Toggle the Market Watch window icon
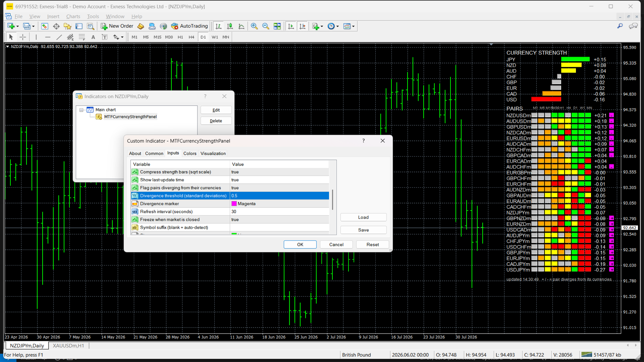Image resolution: width=644 pixels, height=362 pixels. 45,26
